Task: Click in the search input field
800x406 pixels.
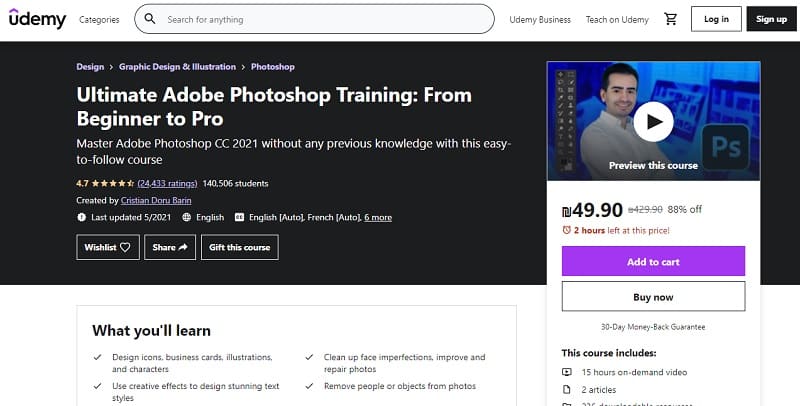Action: click(x=320, y=19)
